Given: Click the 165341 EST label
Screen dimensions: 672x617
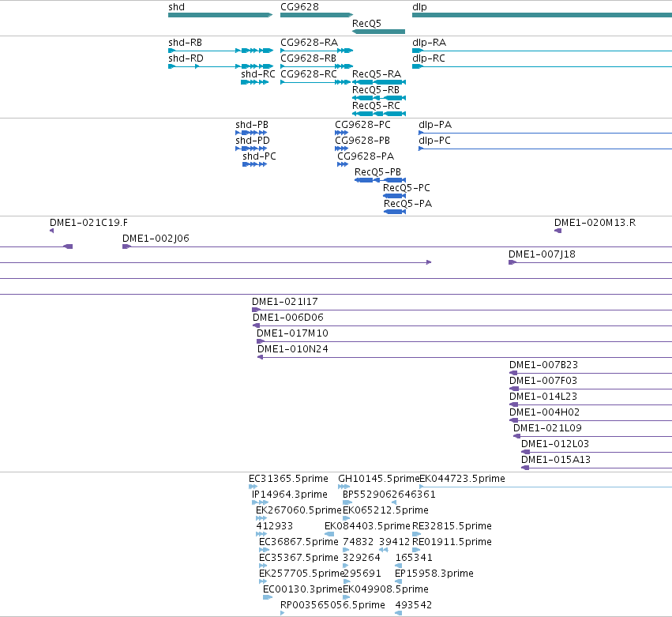Looking at the screenshot, I should [414, 558].
